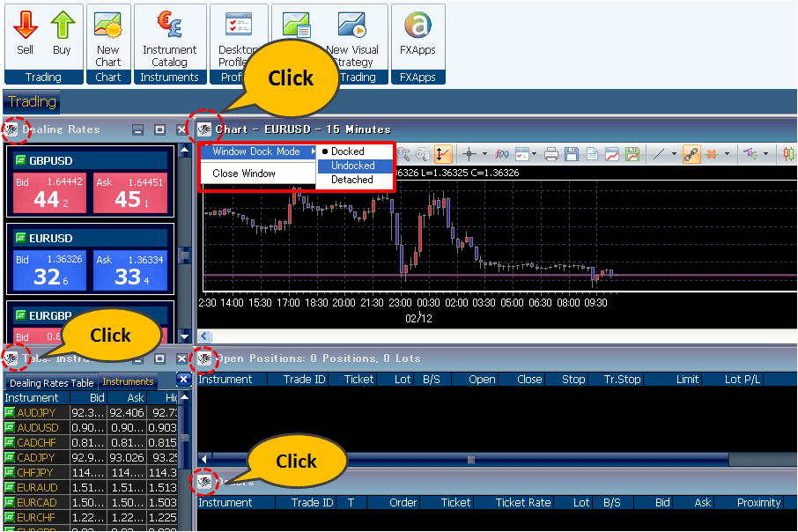
Task: Select the Detached window mode
Action: point(351,180)
